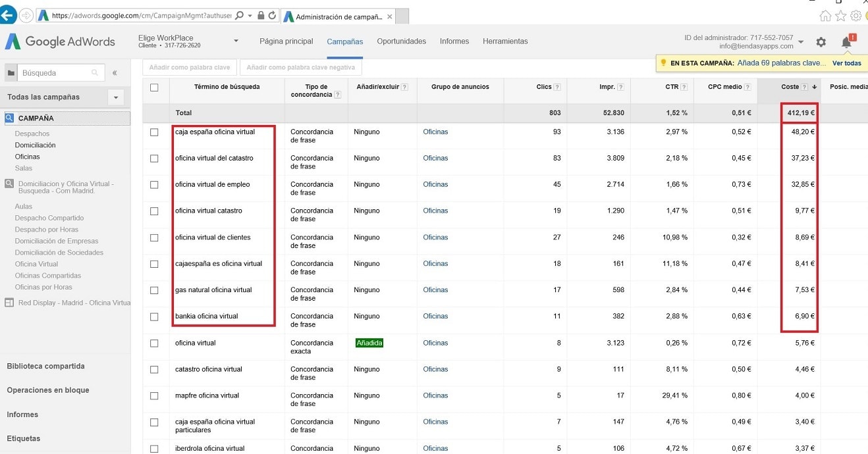Viewport: 868px width, 454px height.
Task: Expand the Elige WorkPlace client selector
Action: click(235, 41)
